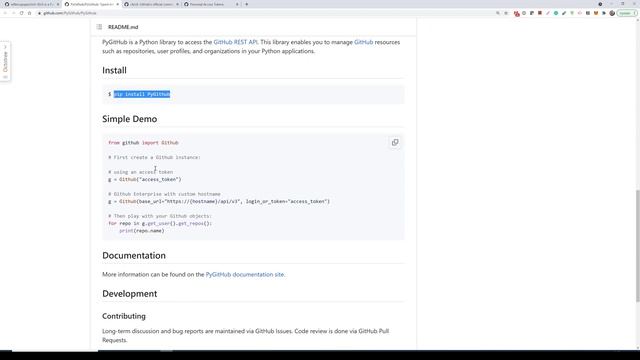Image resolution: width=640 pixels, height=360 pixels.
Task: Open browser home page icon
Action: (29, 13)
